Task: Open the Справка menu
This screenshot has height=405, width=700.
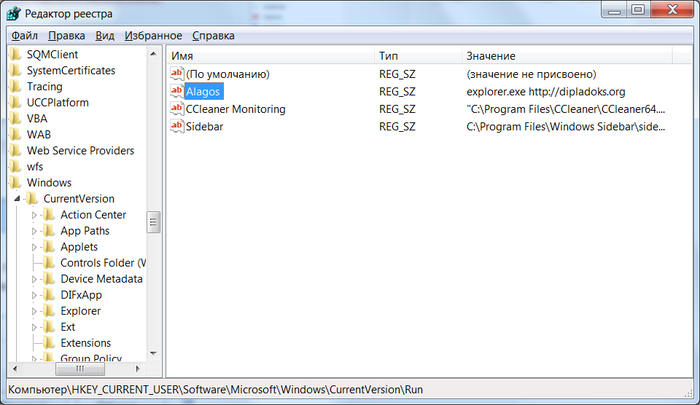Action: (213, 35)
